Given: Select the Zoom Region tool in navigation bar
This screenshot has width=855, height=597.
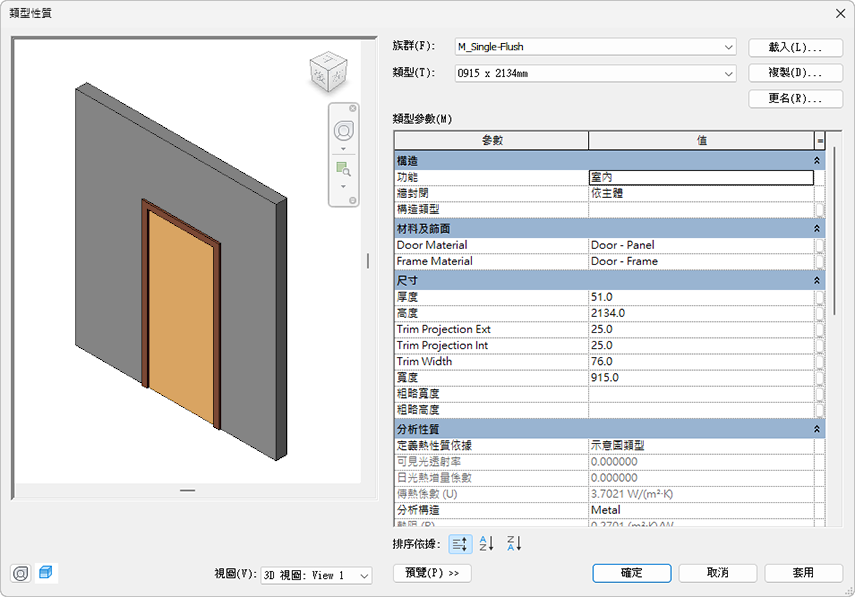Looking at the screenshot, I should pos(344,169).
